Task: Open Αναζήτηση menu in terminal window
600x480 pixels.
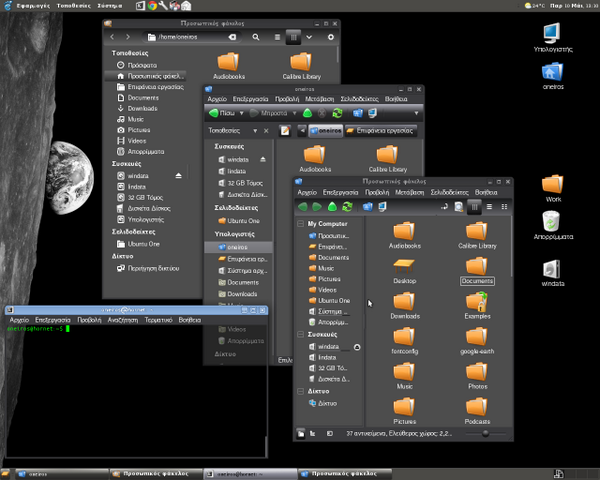Action: tap(122, 320)
